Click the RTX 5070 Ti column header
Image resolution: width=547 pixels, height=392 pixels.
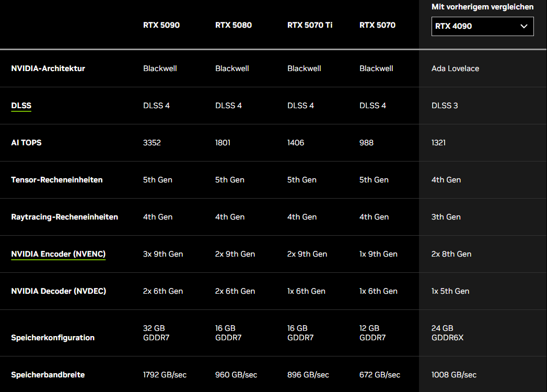(310, 25)
